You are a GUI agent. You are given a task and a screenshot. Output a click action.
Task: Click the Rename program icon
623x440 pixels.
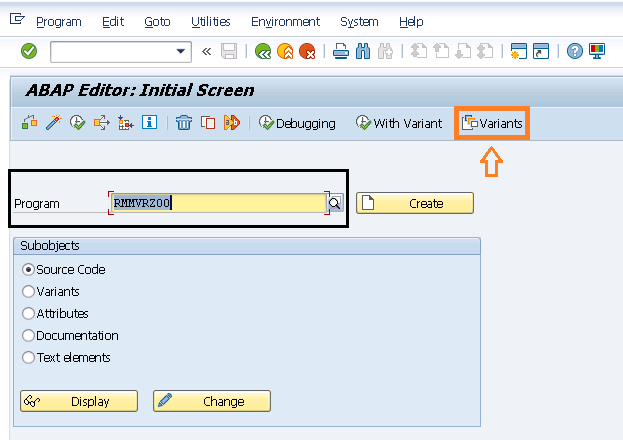click(x=232, y=123)
